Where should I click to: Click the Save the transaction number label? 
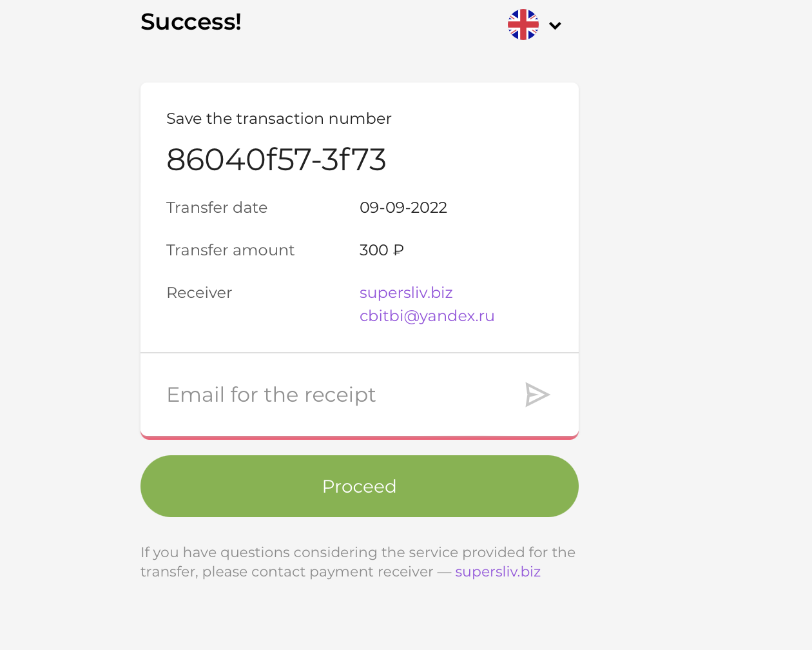point(279,119)
